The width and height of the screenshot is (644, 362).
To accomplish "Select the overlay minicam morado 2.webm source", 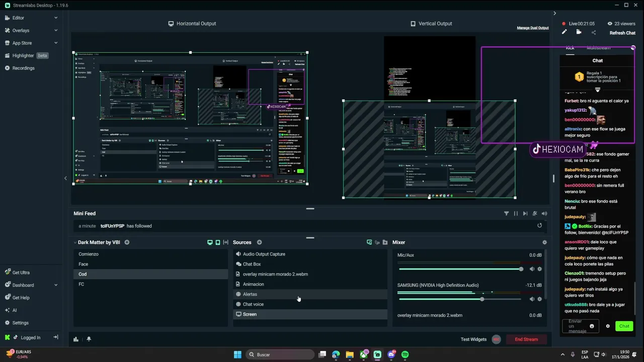I will (310, 274).
